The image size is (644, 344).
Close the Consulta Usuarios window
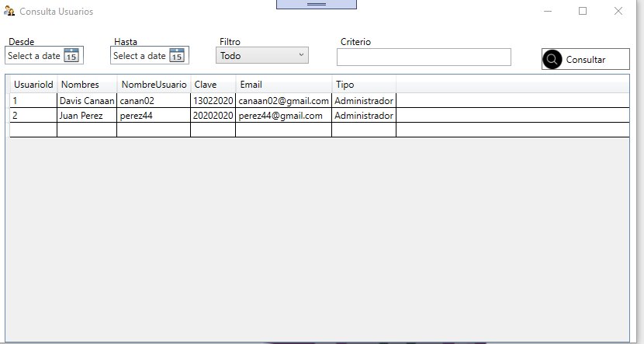[x=618, y=11]
